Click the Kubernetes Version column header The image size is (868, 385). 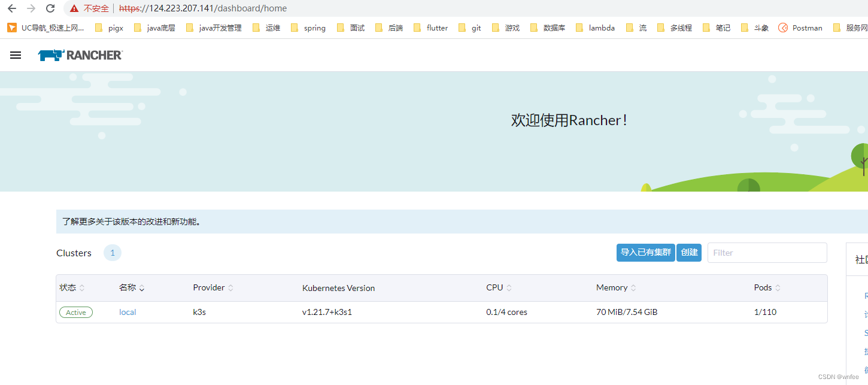(339, 288)
